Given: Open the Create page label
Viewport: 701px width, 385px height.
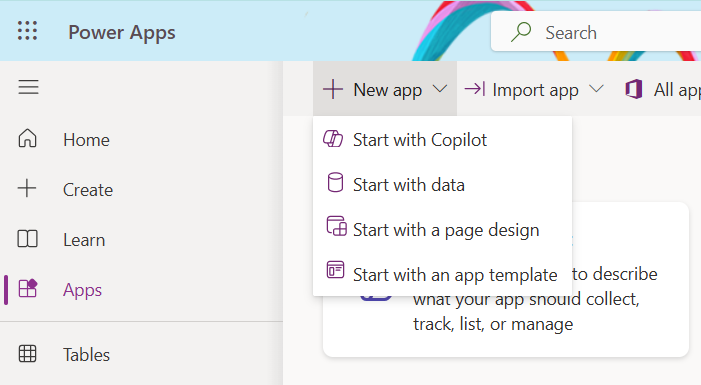Looking at the screenshot, I should (x=88, y=190).
